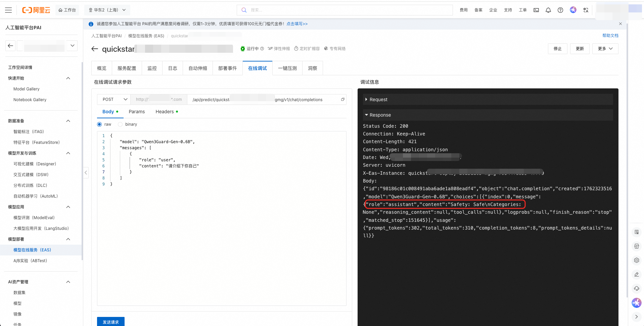644x326 pixels.
Task: Open the 帮助文档 link
Action: [610, 36]
